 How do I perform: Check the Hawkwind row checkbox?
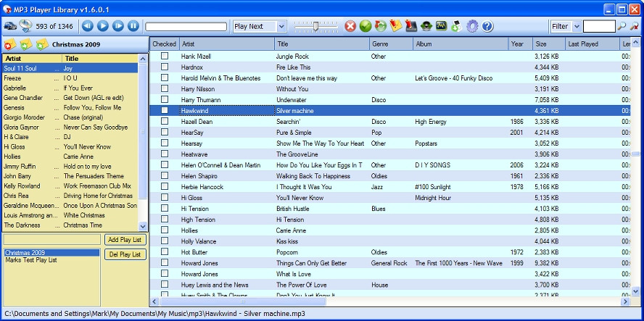click(165, 110)
